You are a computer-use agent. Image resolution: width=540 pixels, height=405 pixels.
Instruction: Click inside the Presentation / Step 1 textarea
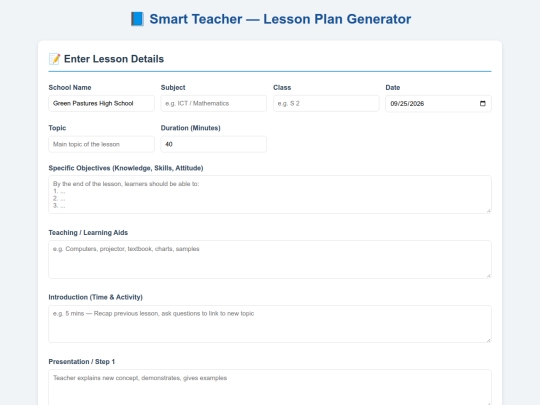click(x=270, y=387)
